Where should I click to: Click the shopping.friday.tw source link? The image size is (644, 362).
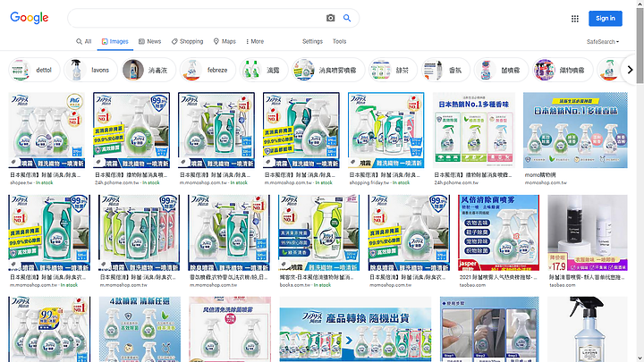[x=369, y=182]
